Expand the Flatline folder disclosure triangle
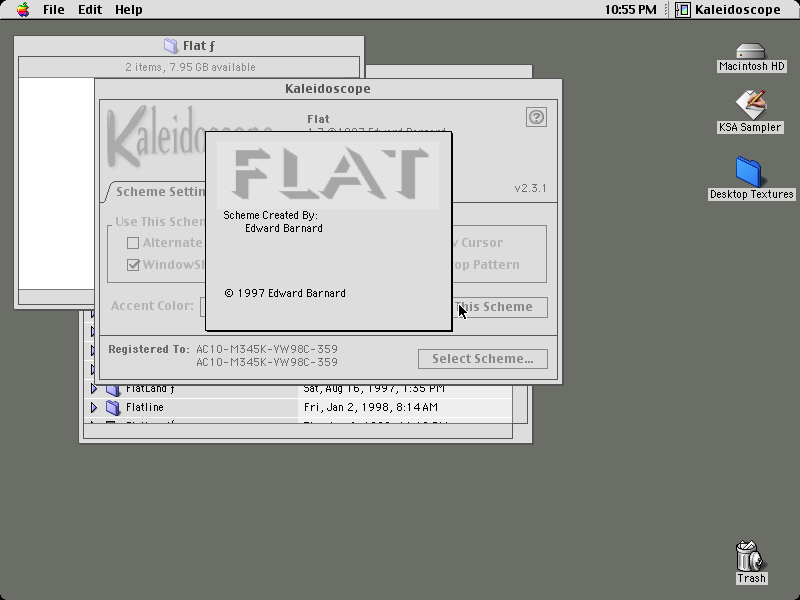 [x=94, y=407]
